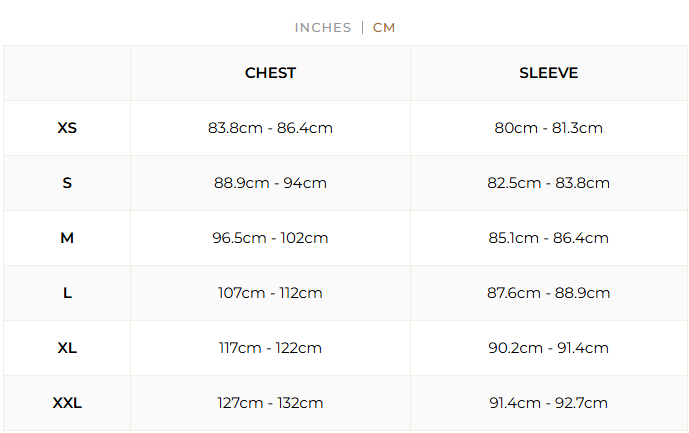
Task: Click the M sleeve value 85.1cm - 86.4cm
Action: point(548,238)
